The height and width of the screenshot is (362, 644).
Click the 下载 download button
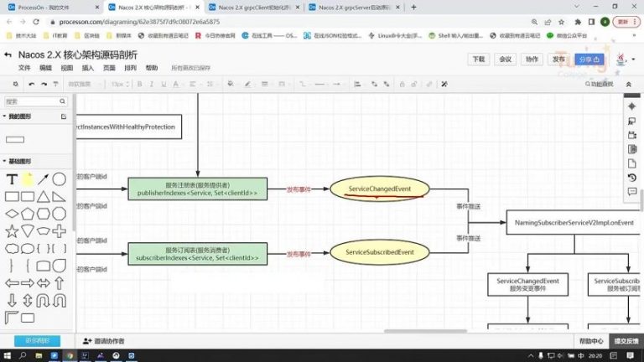pos(478,59)
